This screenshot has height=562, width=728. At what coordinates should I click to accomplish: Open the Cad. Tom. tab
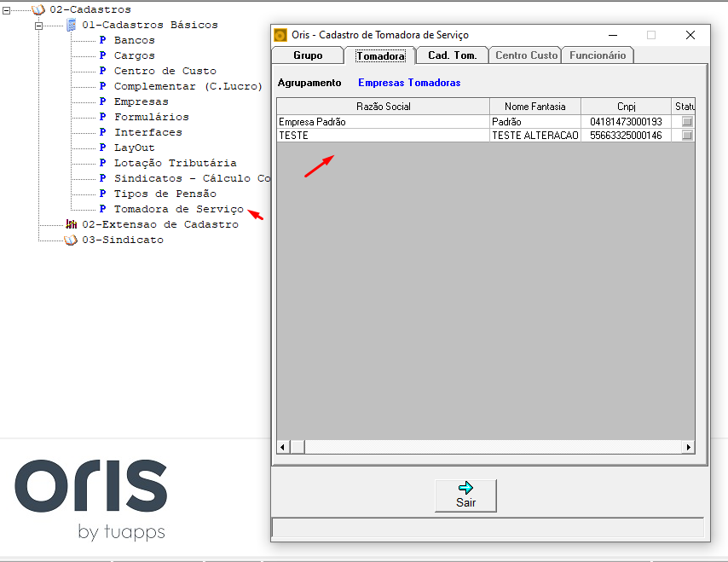point(452,55)
